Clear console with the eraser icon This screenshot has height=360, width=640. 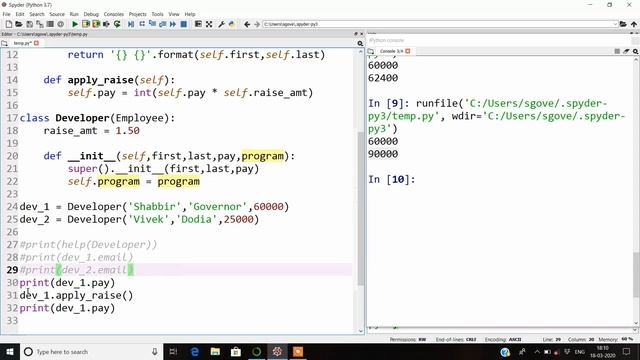pos(626,51)
